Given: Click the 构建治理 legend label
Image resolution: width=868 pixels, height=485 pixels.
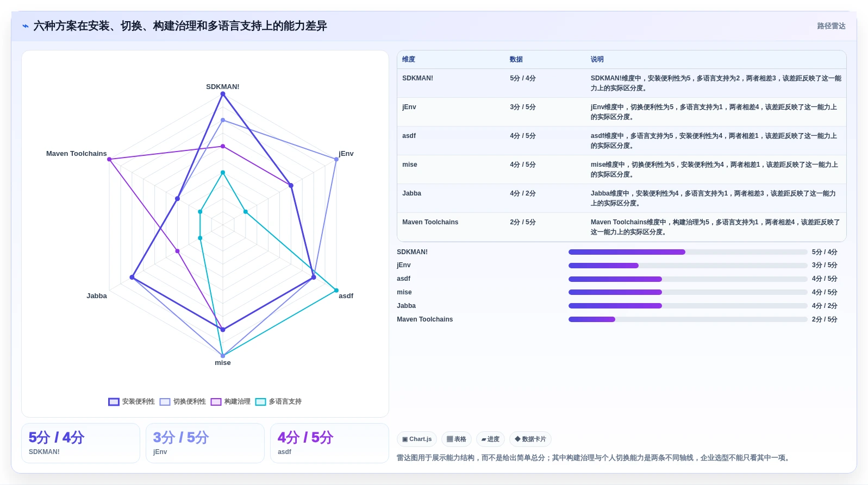Looking at the screenshot, I should point(237,402).
